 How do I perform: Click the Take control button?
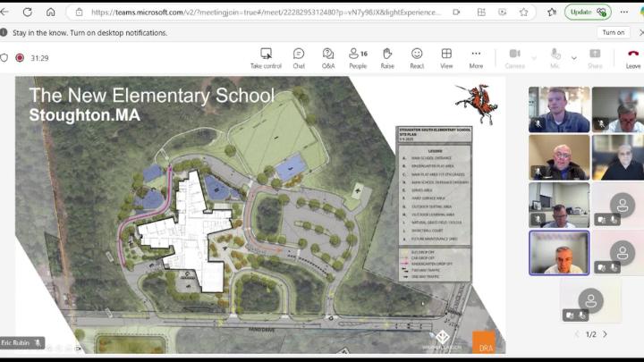[266, 58]
